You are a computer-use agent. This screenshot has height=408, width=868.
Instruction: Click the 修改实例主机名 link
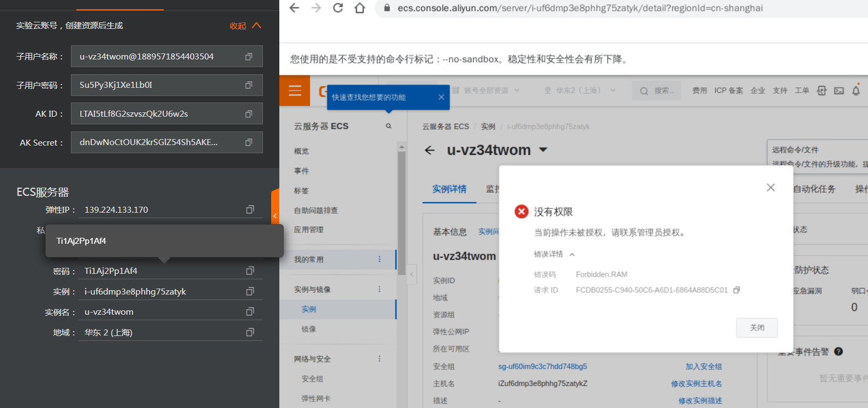click(697, 384)
